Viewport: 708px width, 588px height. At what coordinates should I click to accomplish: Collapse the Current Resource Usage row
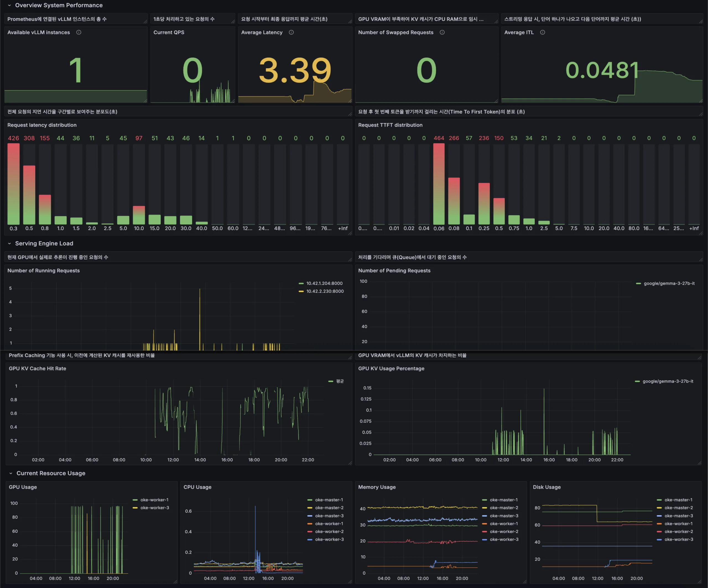(x=11, y=473)
